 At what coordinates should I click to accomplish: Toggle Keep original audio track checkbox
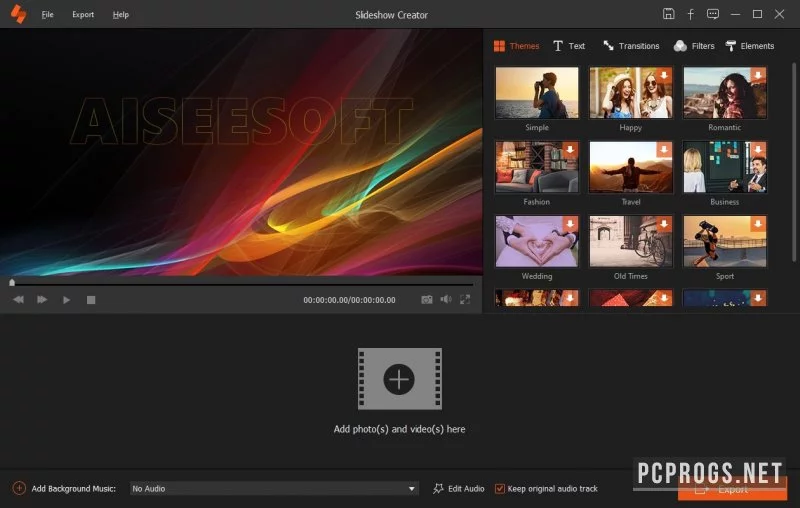[499, 489]
